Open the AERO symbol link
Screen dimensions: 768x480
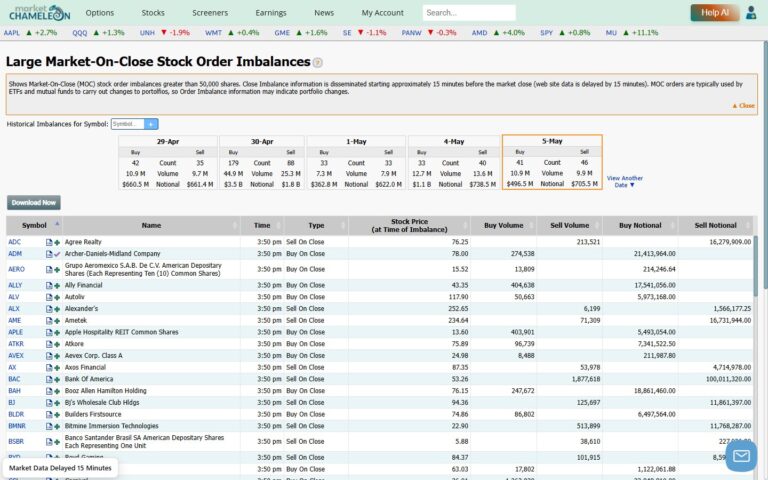[x=16, y=269]
